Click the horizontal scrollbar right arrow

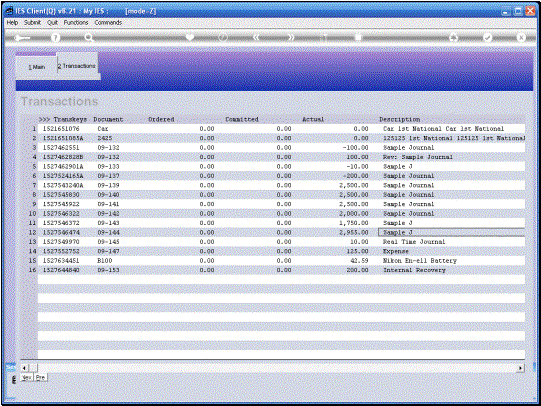pyautogui.click(x=520, y=368)
